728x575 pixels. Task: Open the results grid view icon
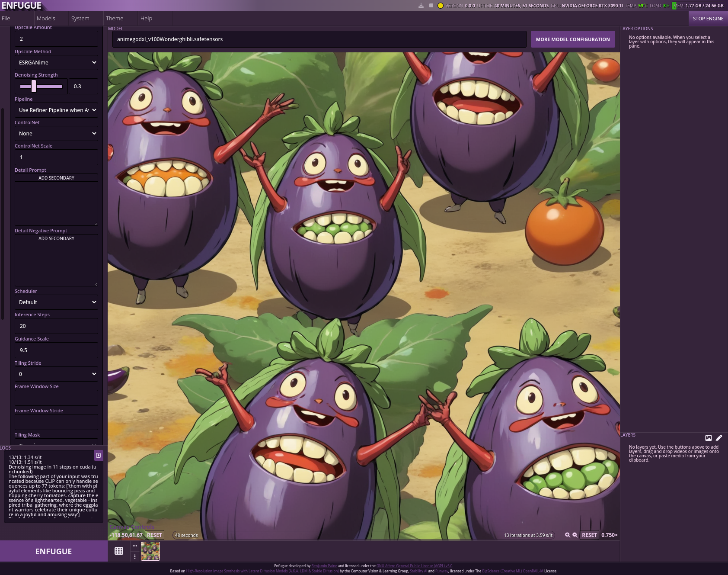click(x=119, y=551)
